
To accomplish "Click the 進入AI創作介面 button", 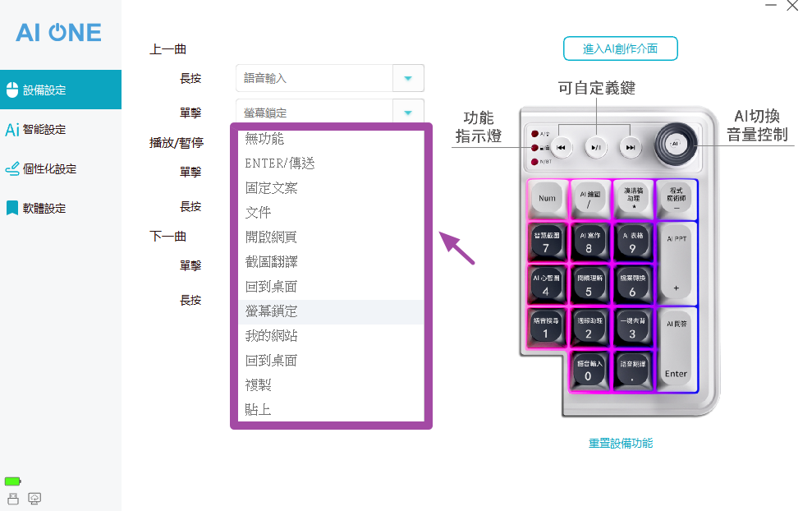I will click(x=620, y=48).
